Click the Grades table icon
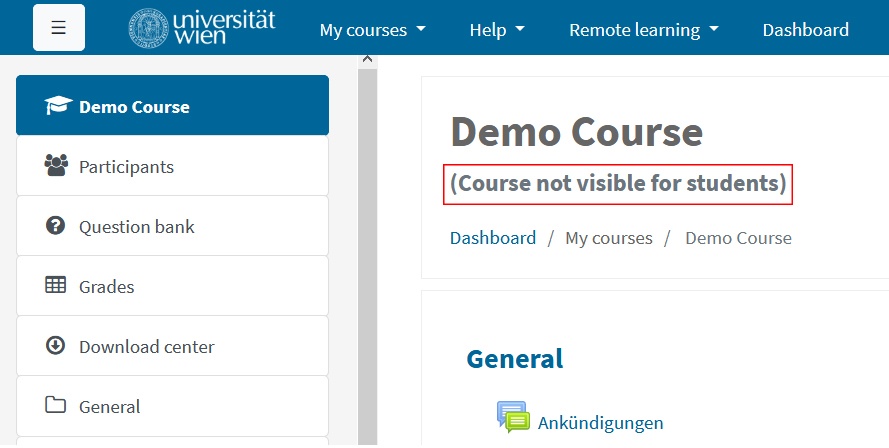Screen dimensions: 889x448 [x=56, y=285]
